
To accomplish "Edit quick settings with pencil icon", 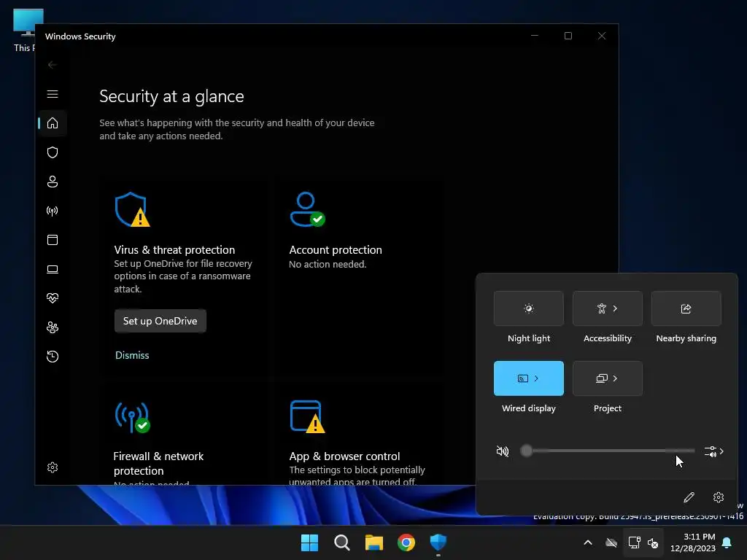I will tap(689, 497).
